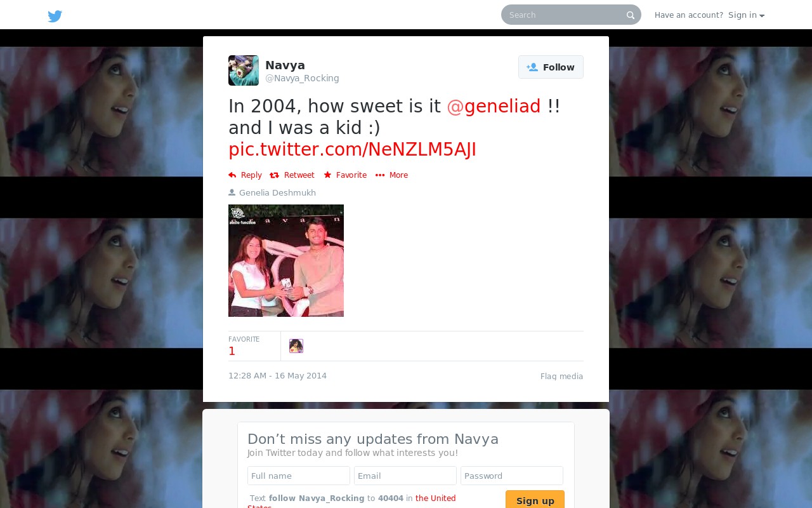The width and height of the screenshot is (812, 508).
Task: Click the Search input field
Action: [565, 15]
